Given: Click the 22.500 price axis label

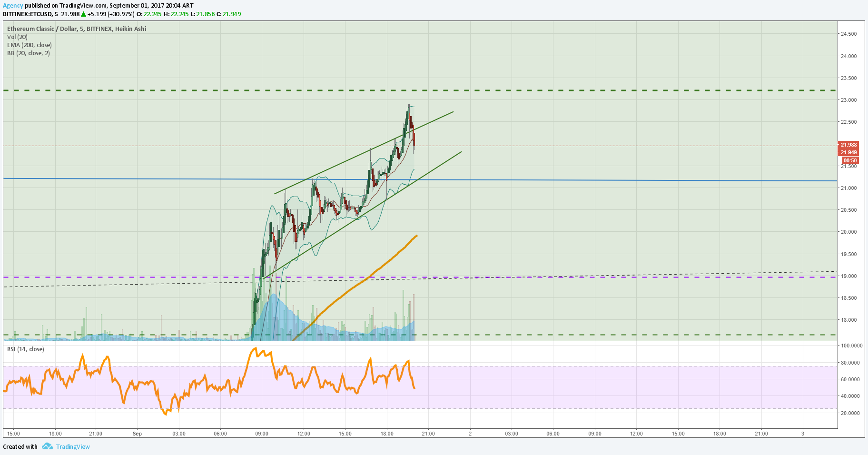Looking at the screenshot, I should [848, 122].
